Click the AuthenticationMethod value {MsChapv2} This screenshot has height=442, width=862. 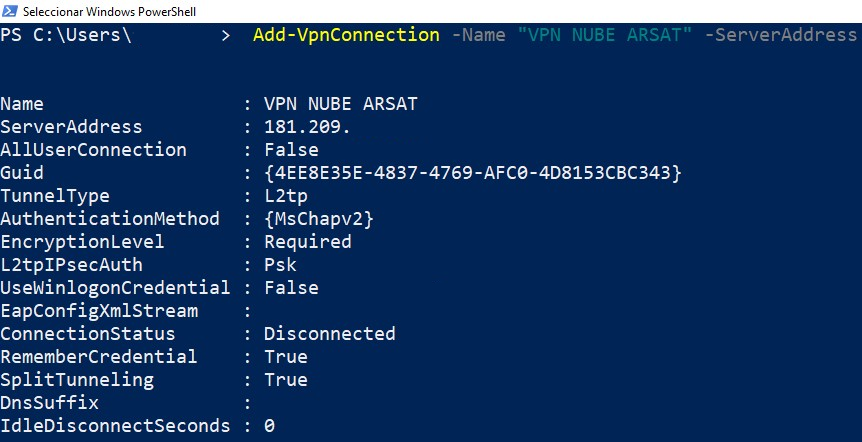click(x=319, y=219)
